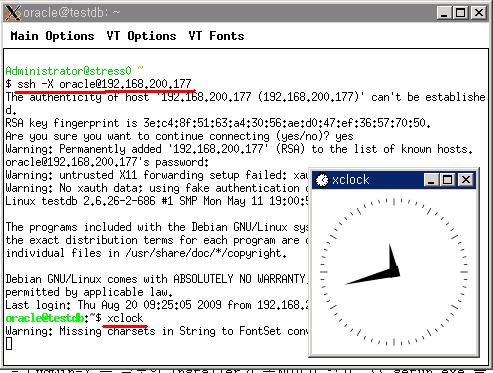Screen dimensions: 493x373
Task: Click the underlined ssh -X command text
Action: point(104,84)
